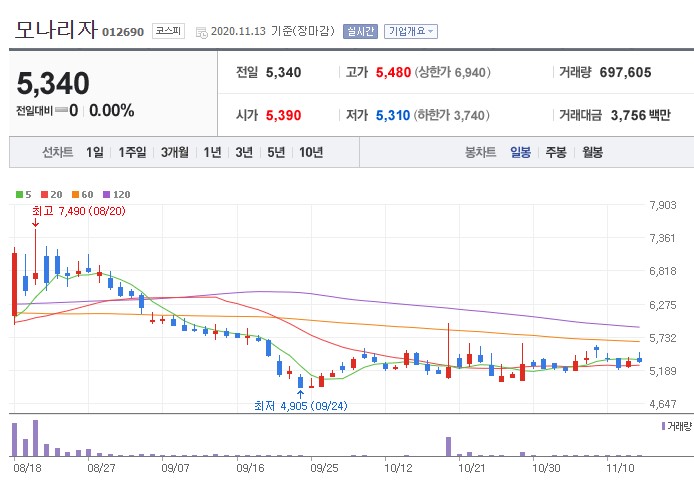The height and width of the screenshot is (482, 694).
Task: Click the stock code 012690
Action: [123, 32]
